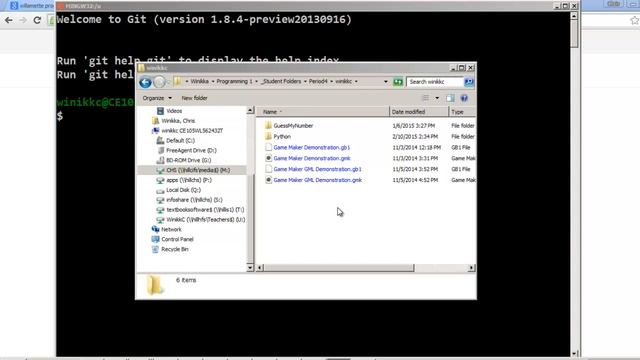Click the blue search icon beside Search winikkc
The image size is (640, 360).
click(469, 82)
